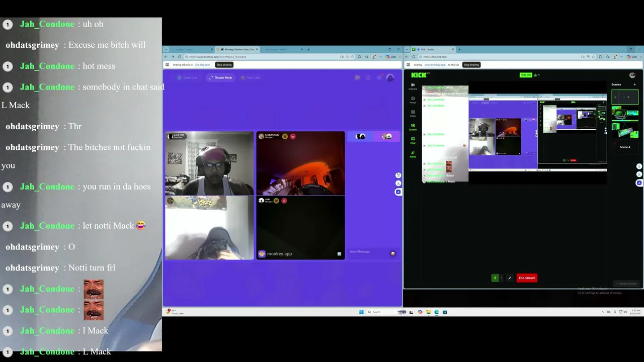644x362 pixels.
Task: Enable Theater Mode in Monkey app
Action: click(221, 77)
